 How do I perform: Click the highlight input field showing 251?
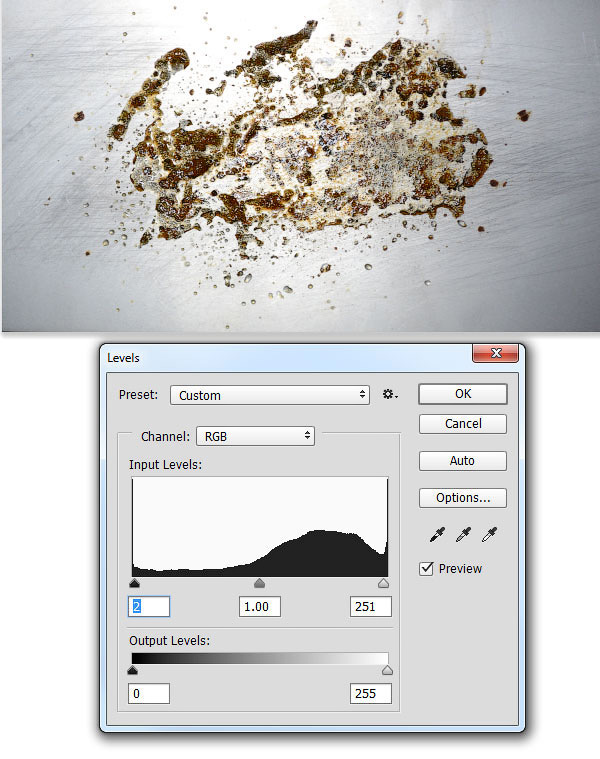pos(371,607)
